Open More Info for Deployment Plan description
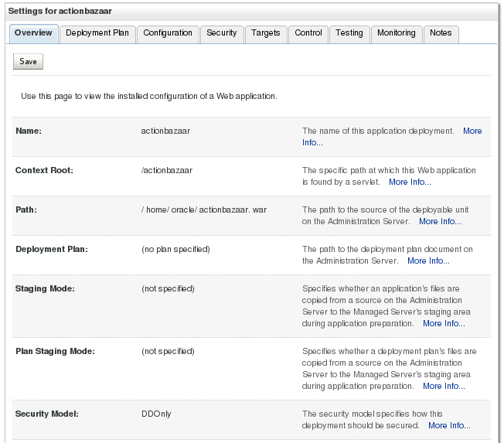This screenshot has width=504, height=443. coord(428,261)
